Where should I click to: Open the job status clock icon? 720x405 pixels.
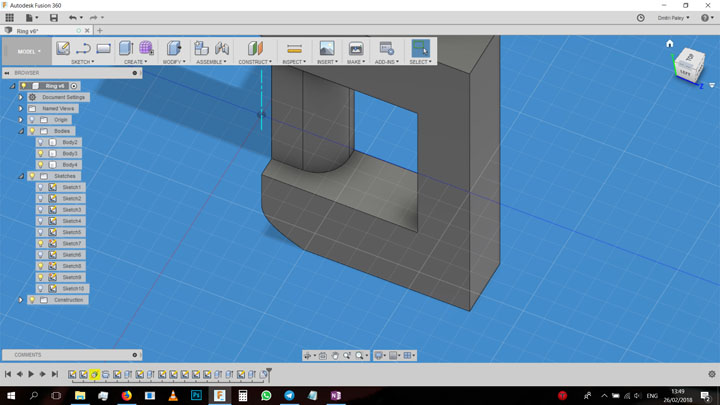641,17
